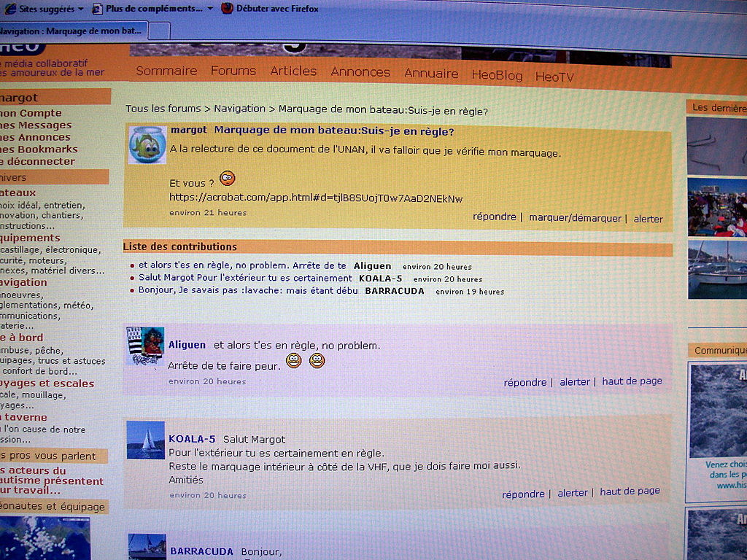Jump to KOALA-5 contribution in the list
Image resolution: width=747 pixels, height=560 pixels.
[x=245, y=278]
